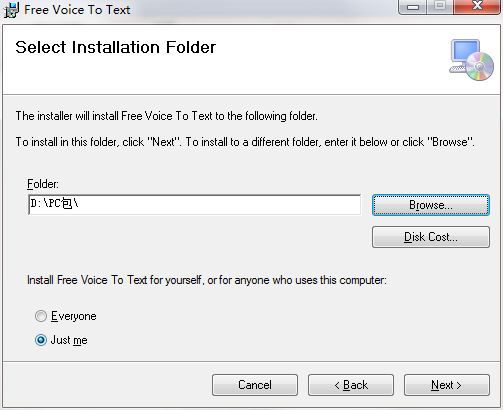The width and height of the screenshot is (503, 410).
Task: Click the white header banner area
Action: [251, 59]
